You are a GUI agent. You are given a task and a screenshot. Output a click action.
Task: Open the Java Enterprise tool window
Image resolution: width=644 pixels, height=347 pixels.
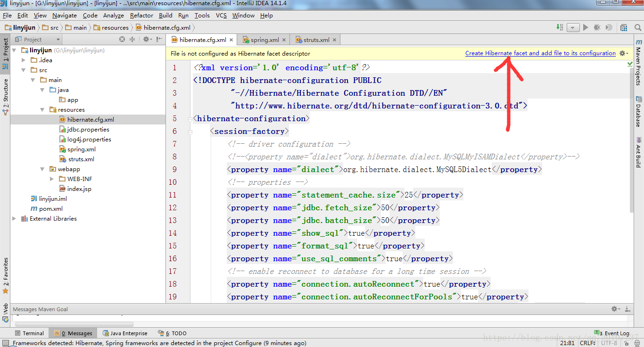tap(125, 333)
